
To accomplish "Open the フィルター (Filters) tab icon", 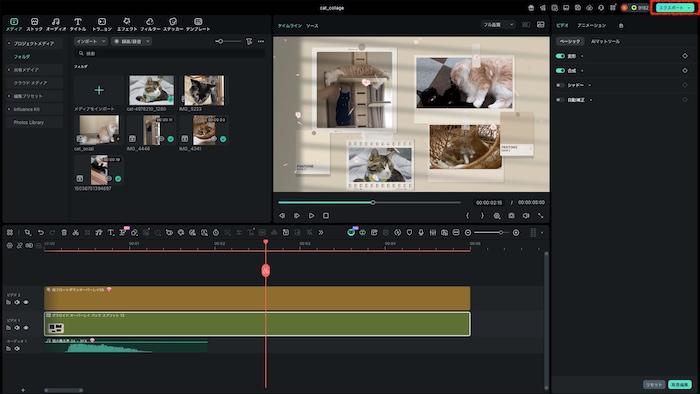I will click(x=150, y=21).
